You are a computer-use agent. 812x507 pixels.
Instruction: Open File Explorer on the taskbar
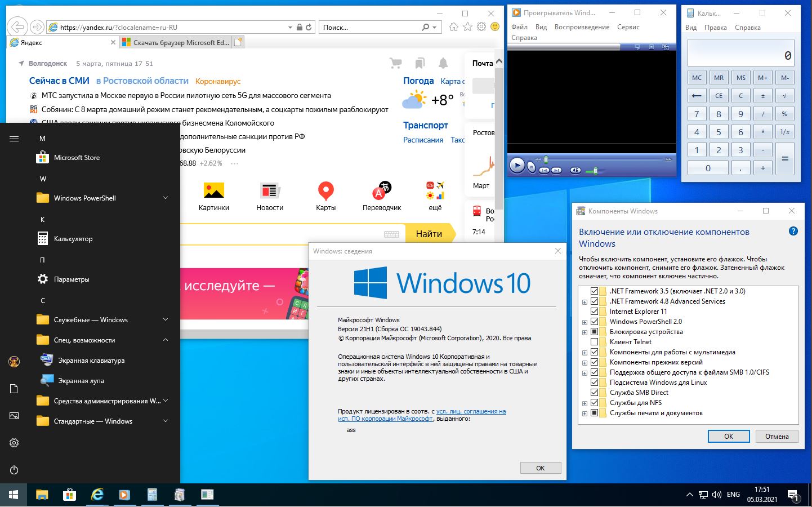pos(42,495)
